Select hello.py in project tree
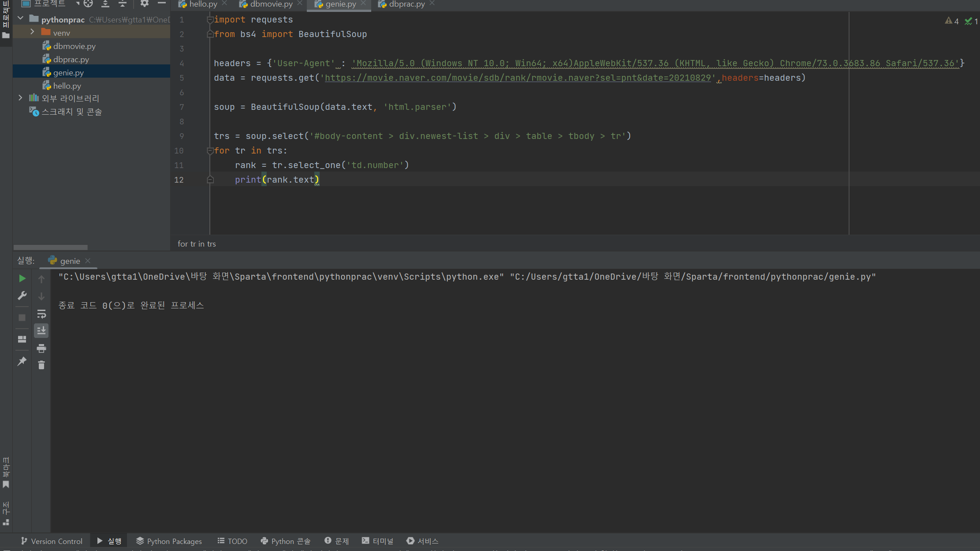The image size is (980, 551). 67,86
